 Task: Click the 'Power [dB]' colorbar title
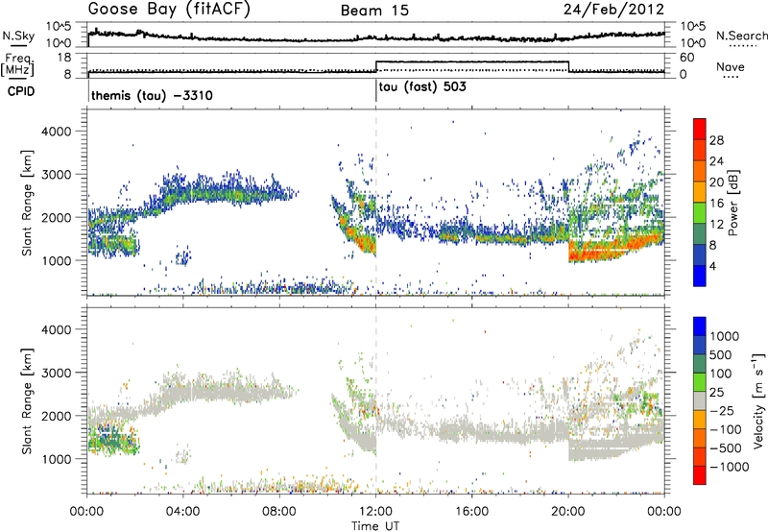pos(733,203)
